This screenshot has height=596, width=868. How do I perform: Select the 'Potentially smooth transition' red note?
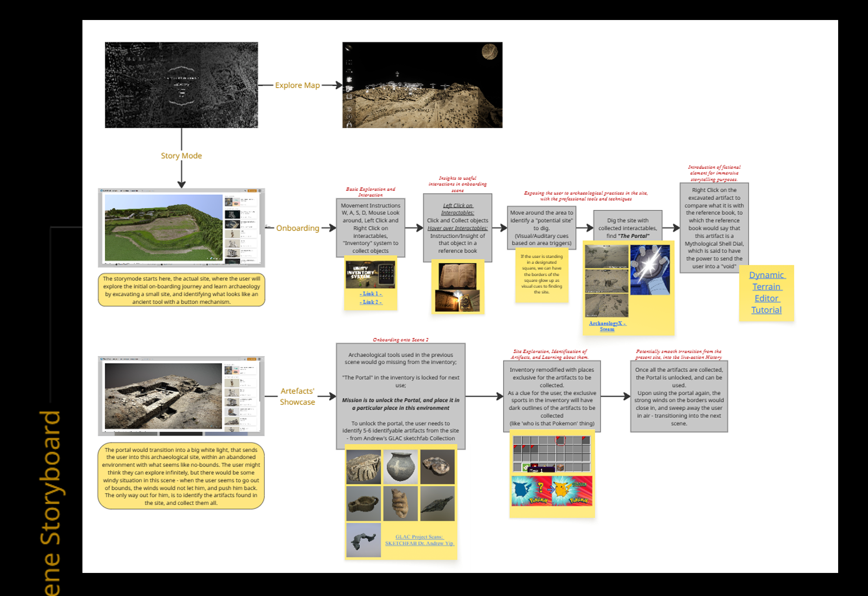tap(679, 354)
